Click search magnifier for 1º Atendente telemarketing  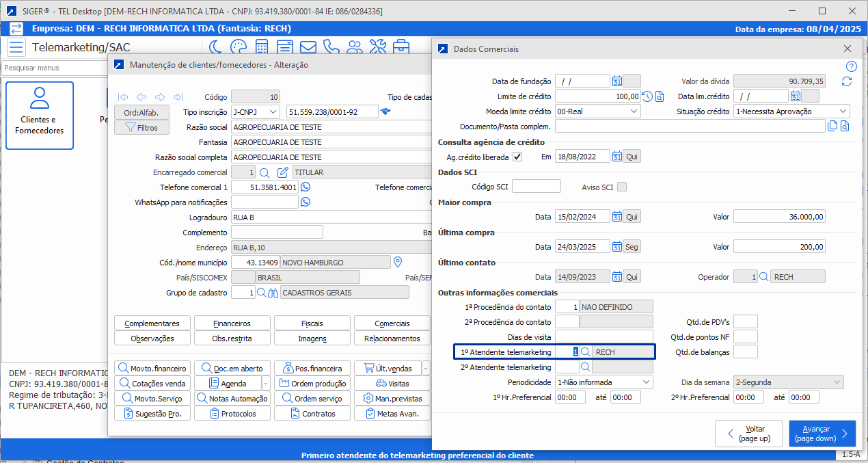(x=586, y=352)
